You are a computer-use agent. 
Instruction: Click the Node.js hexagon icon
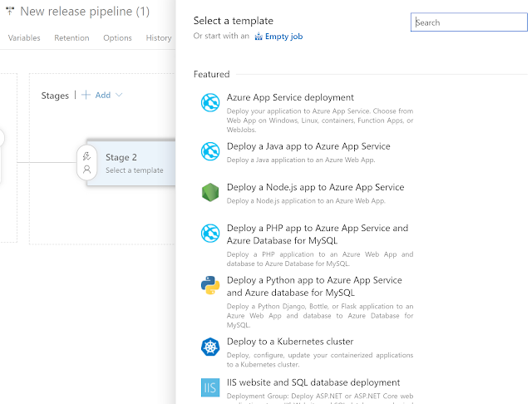tap(209, 193)
